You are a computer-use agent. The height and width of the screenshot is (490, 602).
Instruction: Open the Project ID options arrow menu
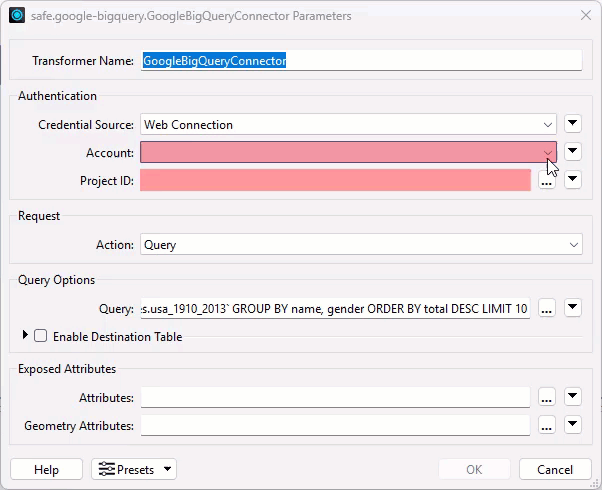point(572,179)
